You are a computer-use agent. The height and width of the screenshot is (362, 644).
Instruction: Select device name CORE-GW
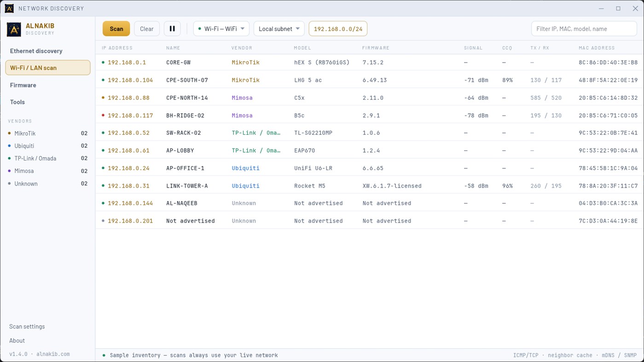coord(178,63)
